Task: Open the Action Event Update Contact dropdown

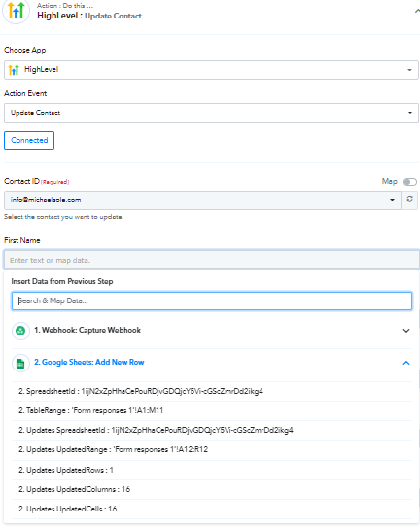Action: (211, 113)
